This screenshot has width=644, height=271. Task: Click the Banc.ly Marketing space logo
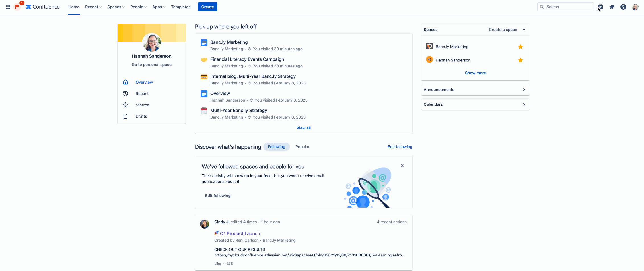click(429, 46)
